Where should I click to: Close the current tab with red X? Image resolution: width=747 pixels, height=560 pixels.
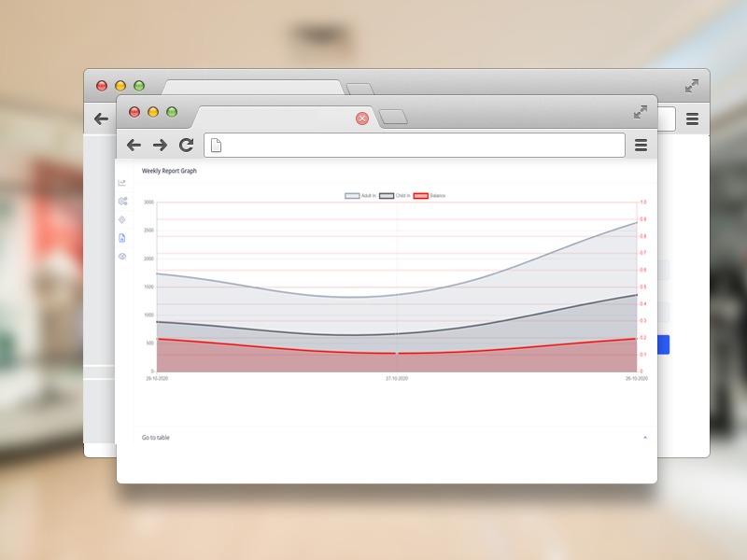click(362, 119)
